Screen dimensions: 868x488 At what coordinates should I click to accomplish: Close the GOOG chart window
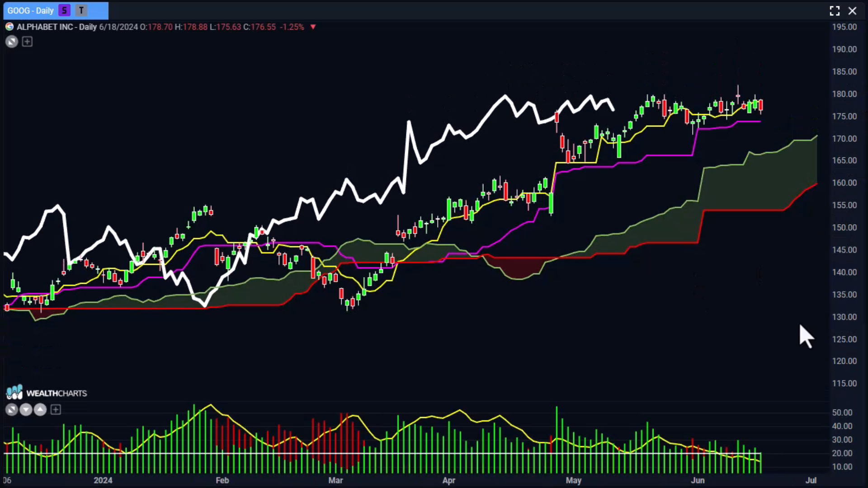point(853,11)
